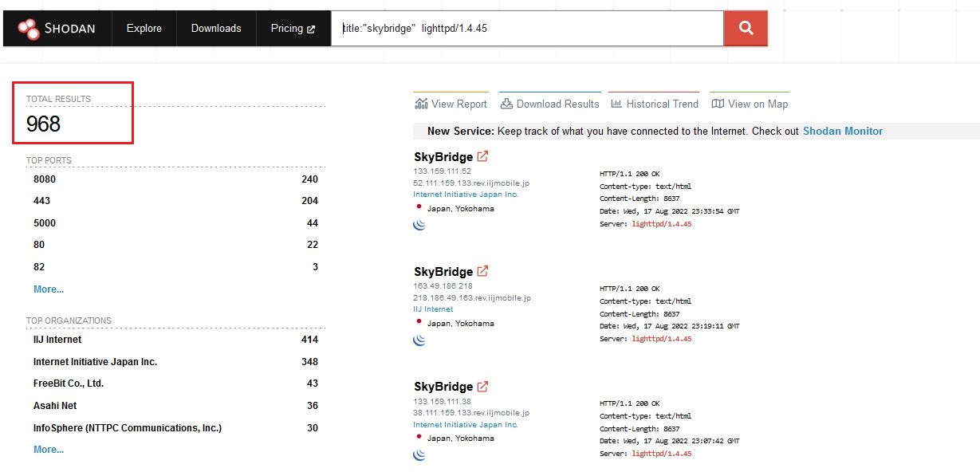
Task: Click the Shodan logo
Action: [57, 29]
